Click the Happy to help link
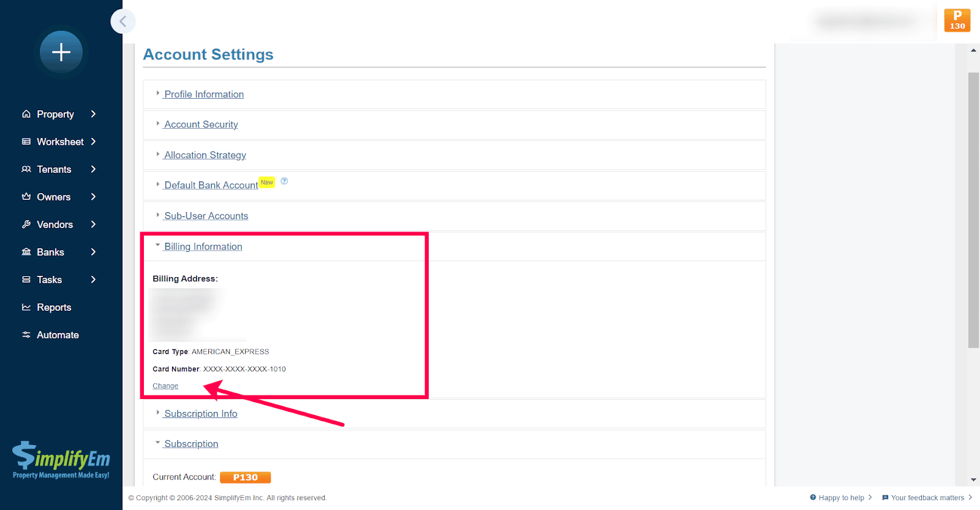The height and width of the screenshot is (510, 980). [841, 498]
